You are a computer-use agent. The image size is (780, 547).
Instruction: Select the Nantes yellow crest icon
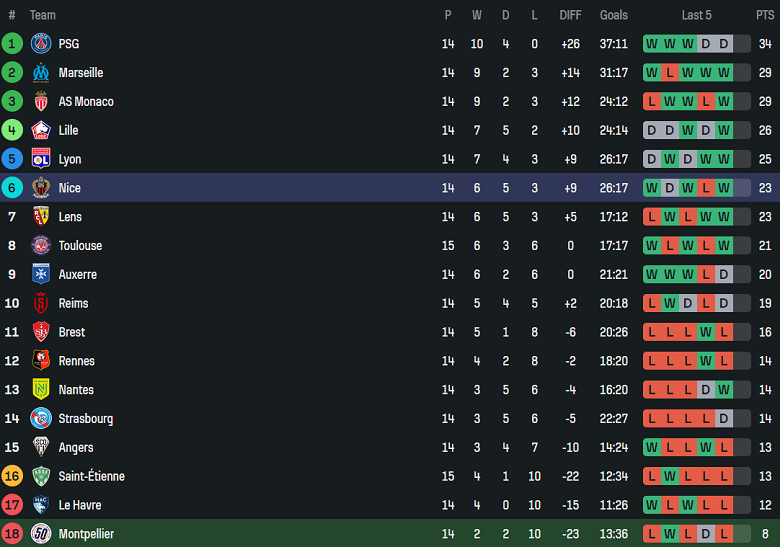41,390
